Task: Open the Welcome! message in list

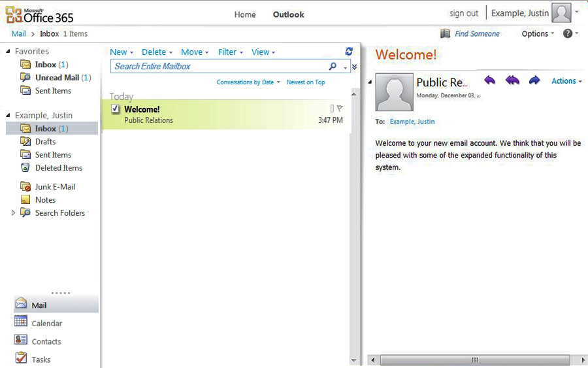Action: (227, 114)
